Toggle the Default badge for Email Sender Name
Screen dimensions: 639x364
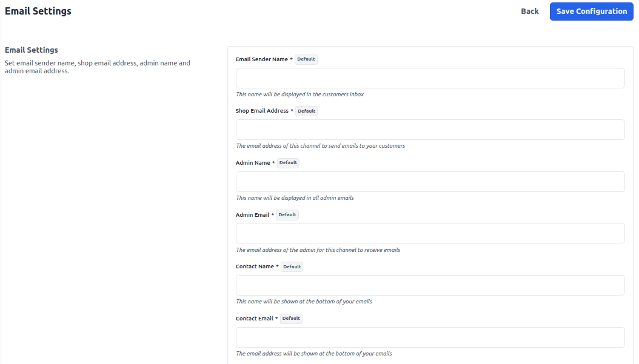tap(306, 59)
